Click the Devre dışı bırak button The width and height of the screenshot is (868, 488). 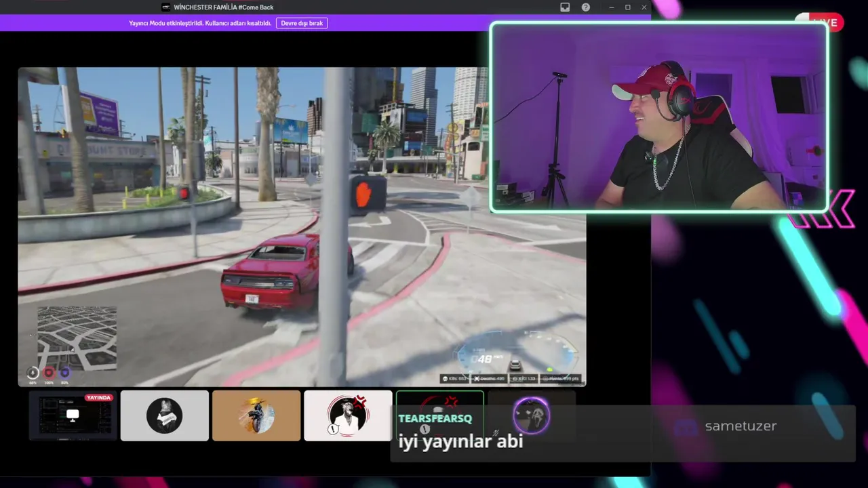pyautogui.click(x=302, y=23)
